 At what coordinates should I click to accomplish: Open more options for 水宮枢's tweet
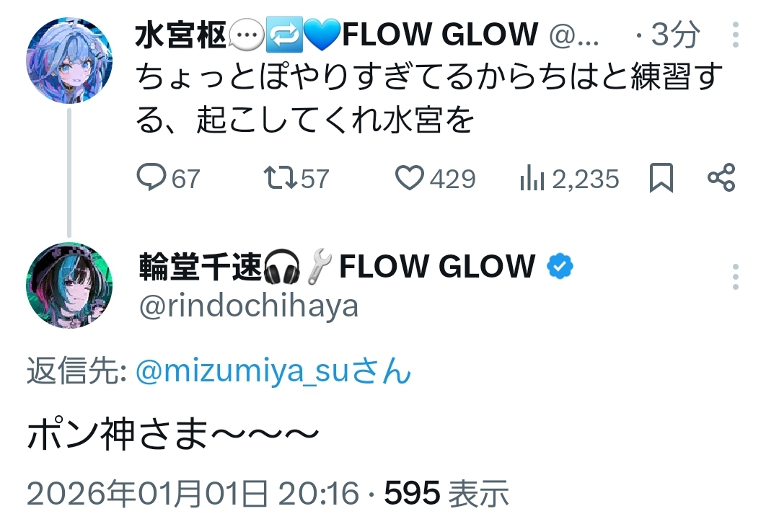click(x=735, y=35)
